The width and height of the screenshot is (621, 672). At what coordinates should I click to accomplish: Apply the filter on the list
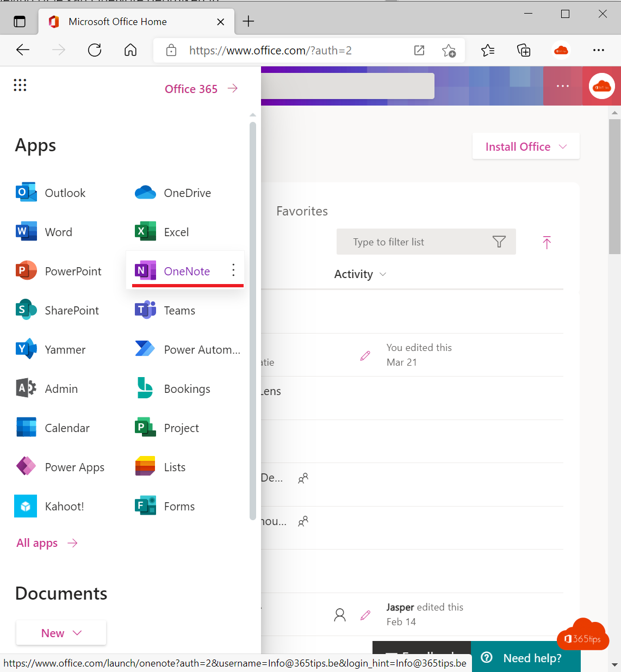pyautogui.click(x=499, y=242)
